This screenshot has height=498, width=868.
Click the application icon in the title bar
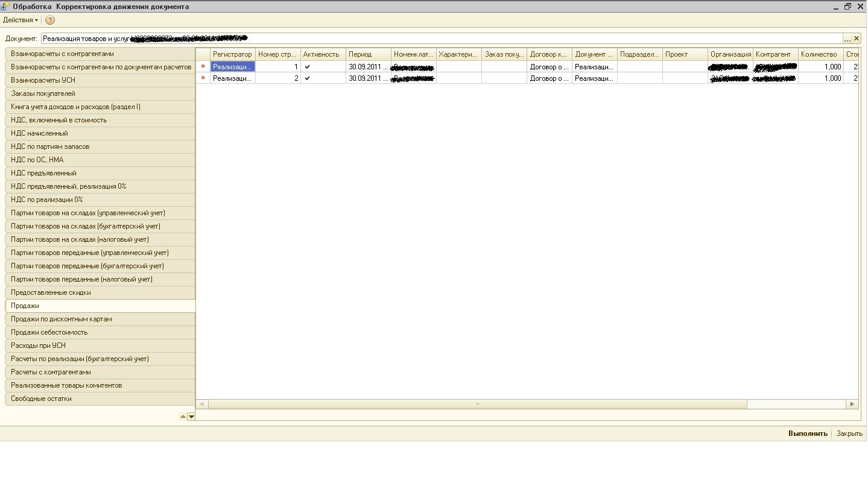pos(5,7)
